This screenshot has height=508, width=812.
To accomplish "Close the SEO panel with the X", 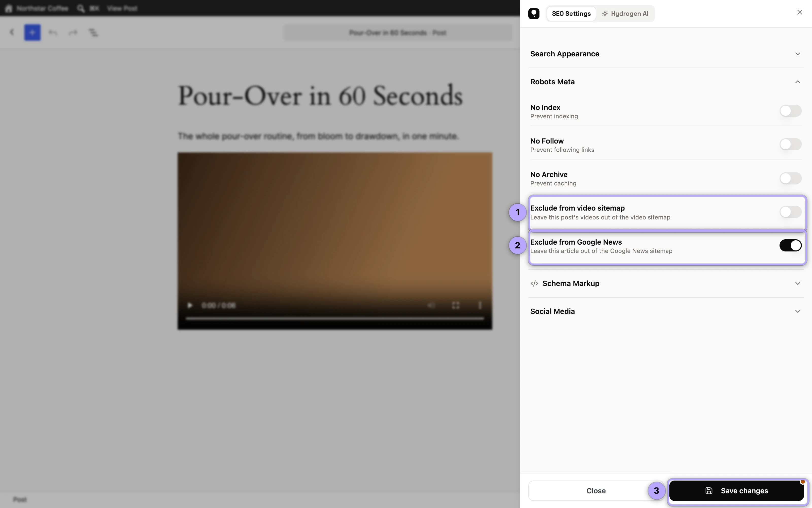I will click(x=800, y=12).
